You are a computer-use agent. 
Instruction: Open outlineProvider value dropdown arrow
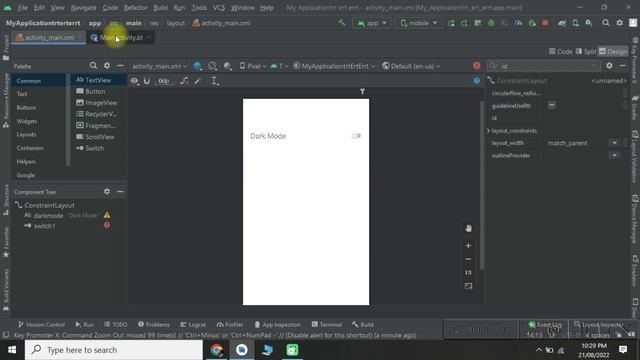614,156
